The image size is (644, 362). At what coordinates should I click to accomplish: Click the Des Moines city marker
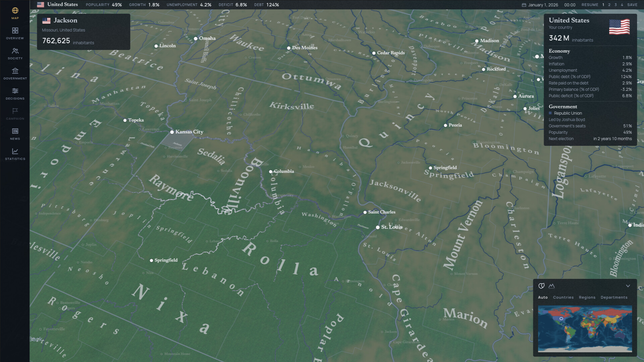click(288, 48)
